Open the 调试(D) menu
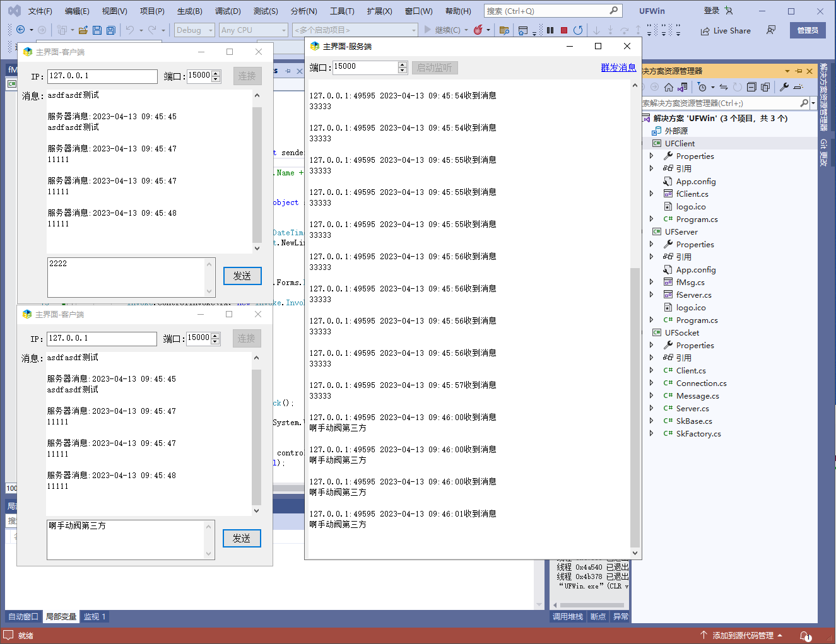836x644 pixels. click(x=228, y=11)
